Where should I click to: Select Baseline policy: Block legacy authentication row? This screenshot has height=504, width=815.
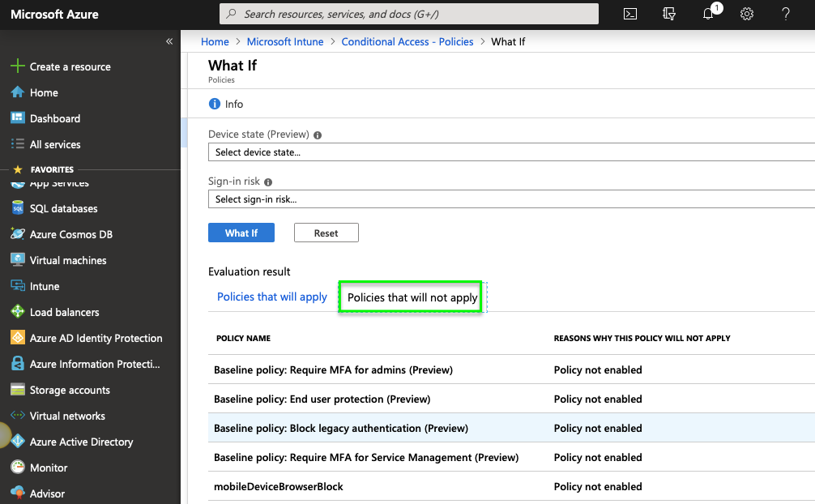point(511,428)
